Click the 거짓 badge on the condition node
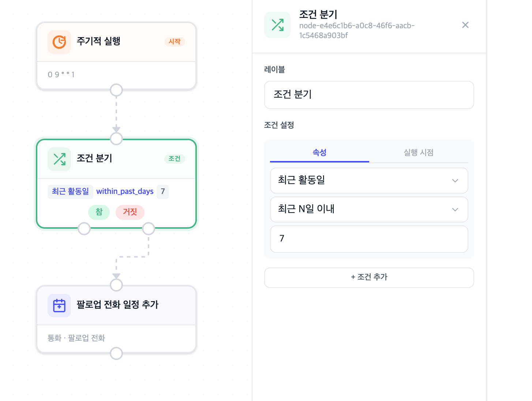The height and width of the screenshot is (401, 532). tap(130, 212)
